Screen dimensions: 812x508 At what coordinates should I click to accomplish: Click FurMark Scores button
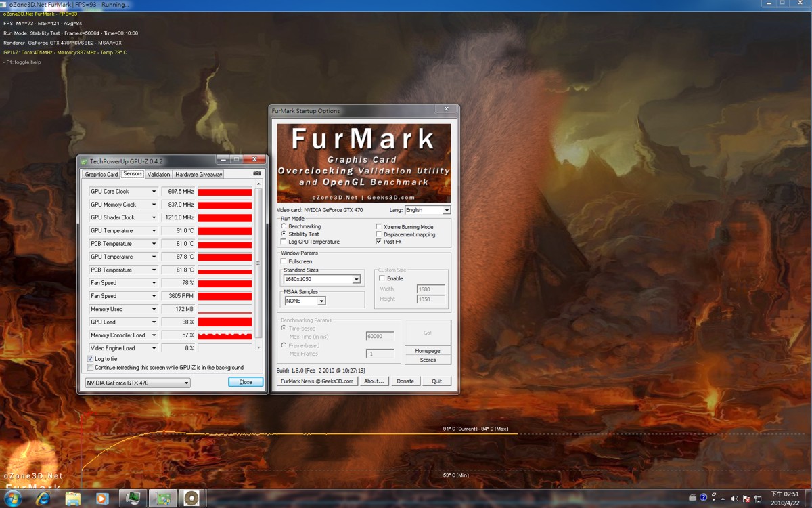[428, 360]
